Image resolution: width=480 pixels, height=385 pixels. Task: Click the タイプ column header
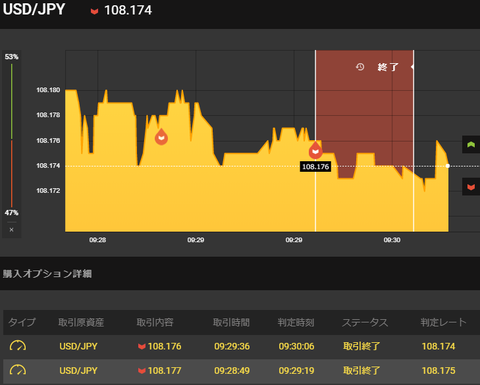point(22,322)
